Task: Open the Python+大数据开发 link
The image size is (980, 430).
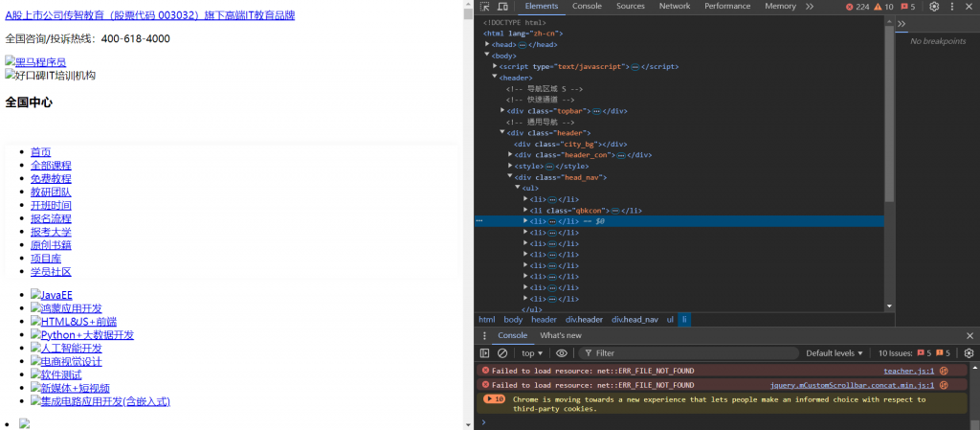Action: pyautogui.click(x=82, y=334)
